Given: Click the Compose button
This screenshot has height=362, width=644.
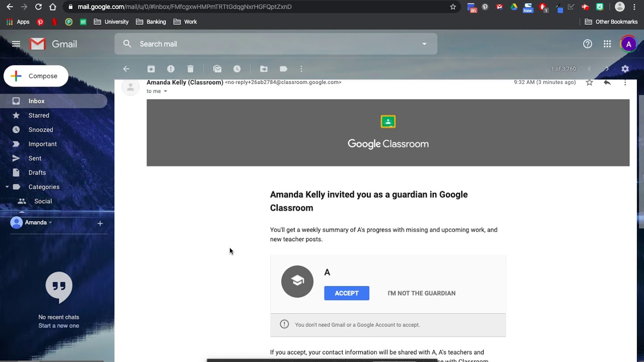Looking at the screenshot, I should [x=36, y=76].
